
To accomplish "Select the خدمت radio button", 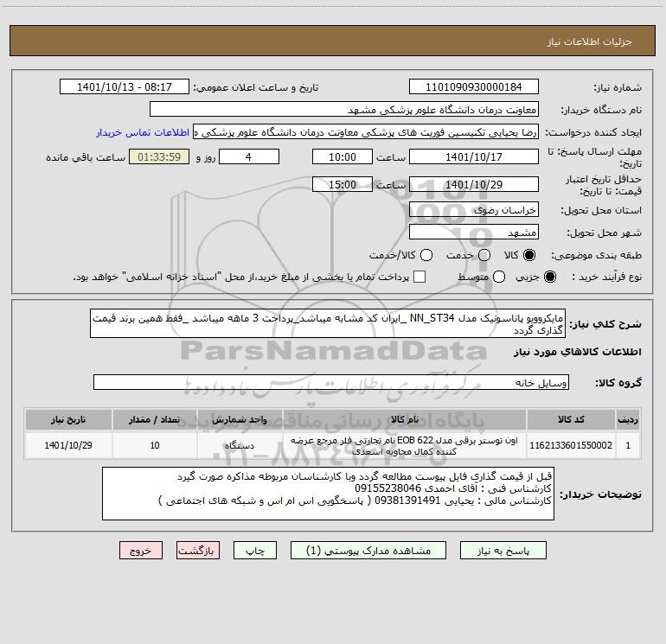I will [x=484, y=255].
